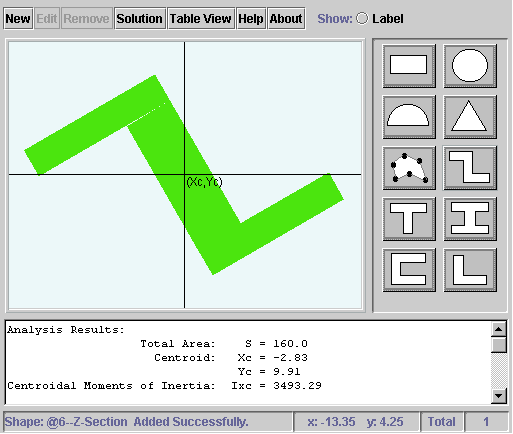Choose the semicircle shape icon
This screenshot has height=434, width=513.
409,117
